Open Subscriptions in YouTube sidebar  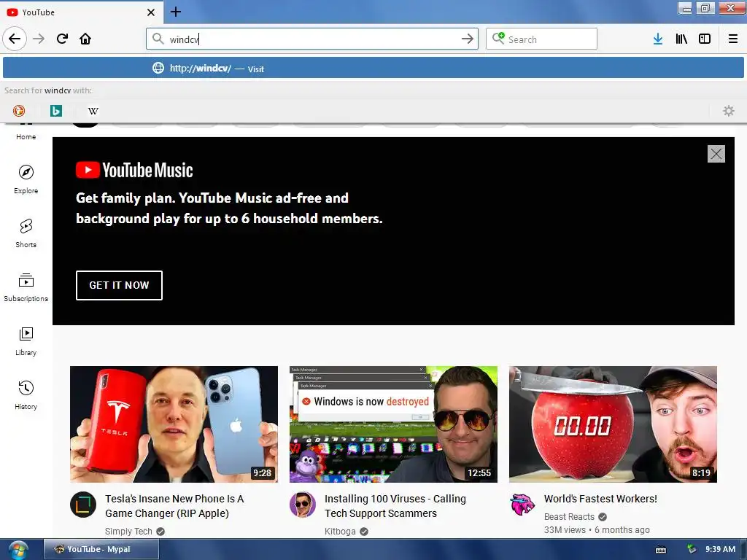(26, 287)
